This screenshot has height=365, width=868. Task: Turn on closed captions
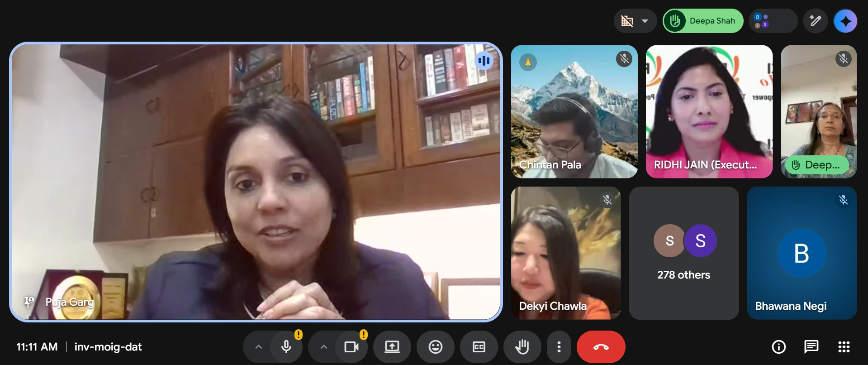[479, 347]
